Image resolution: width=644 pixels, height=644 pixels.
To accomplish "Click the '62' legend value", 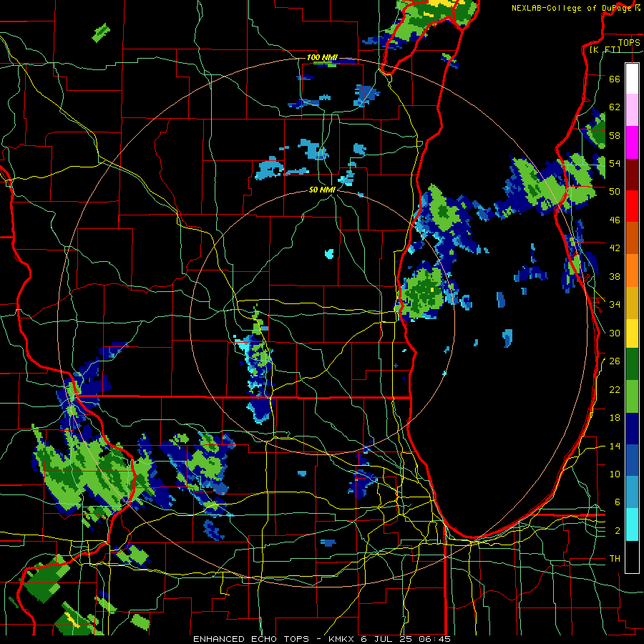I will coord(615,107).
